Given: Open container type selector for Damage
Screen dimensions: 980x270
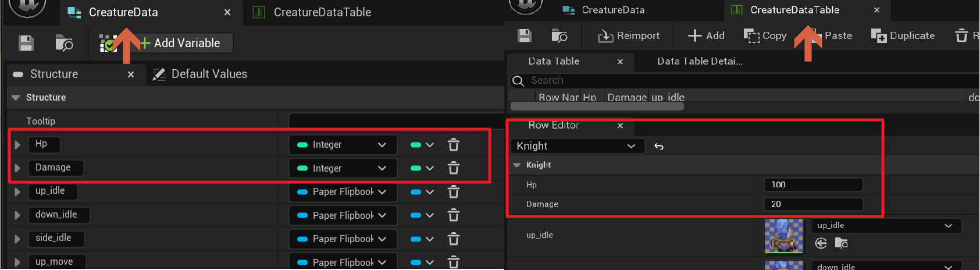Looking at the screenshot, I should click(x=422, y=168).
